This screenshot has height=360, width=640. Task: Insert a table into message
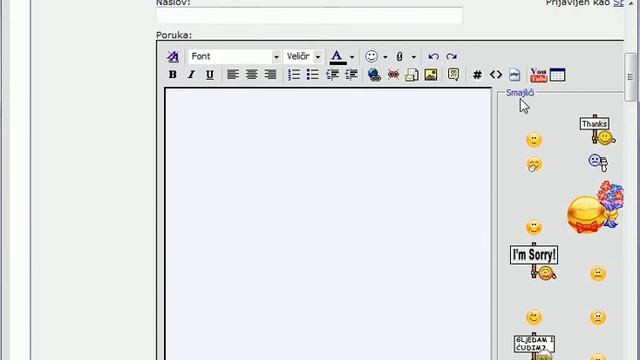coord(558,75)
